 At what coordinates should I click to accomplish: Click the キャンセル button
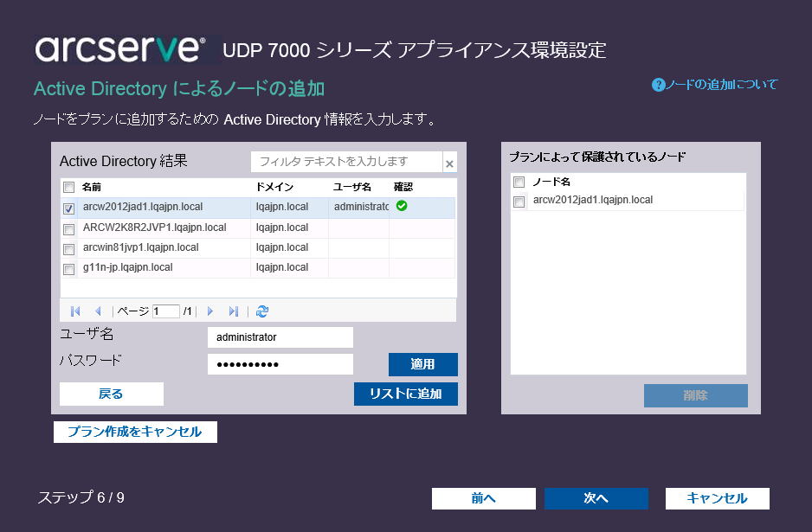point(718,498)
